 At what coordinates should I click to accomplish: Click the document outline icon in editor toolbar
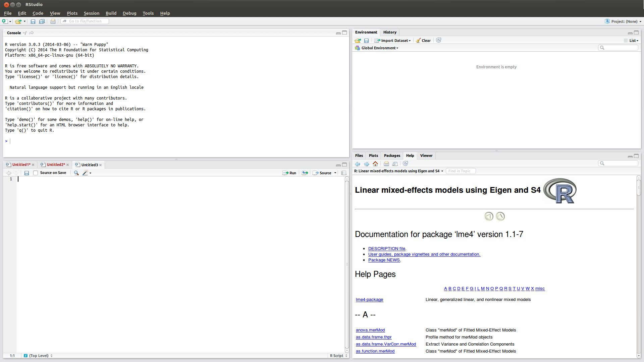(344, 173)
